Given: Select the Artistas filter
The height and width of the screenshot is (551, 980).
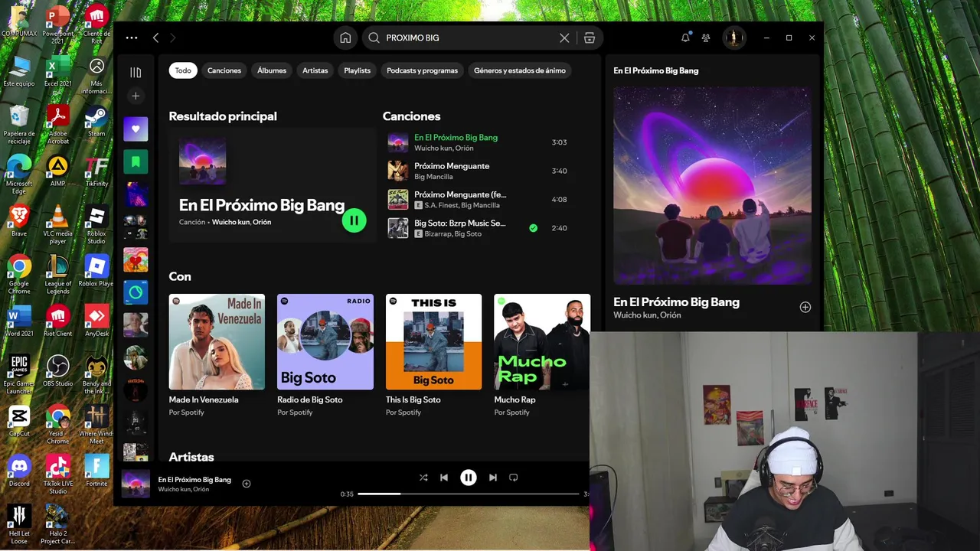Looking at the screenshot, I should 315,70.
